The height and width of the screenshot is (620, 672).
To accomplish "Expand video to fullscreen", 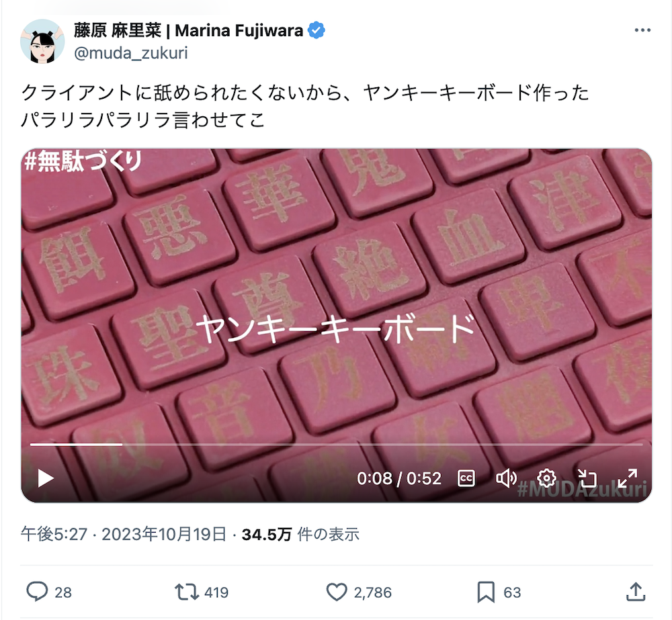I will tap(627, 478).
